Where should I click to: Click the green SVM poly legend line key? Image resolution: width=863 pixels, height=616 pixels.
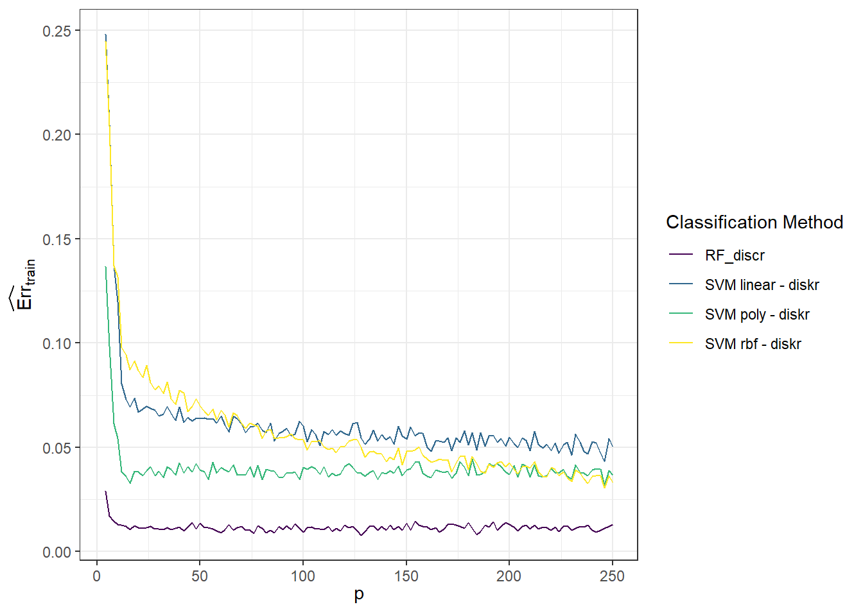(681, 314)
